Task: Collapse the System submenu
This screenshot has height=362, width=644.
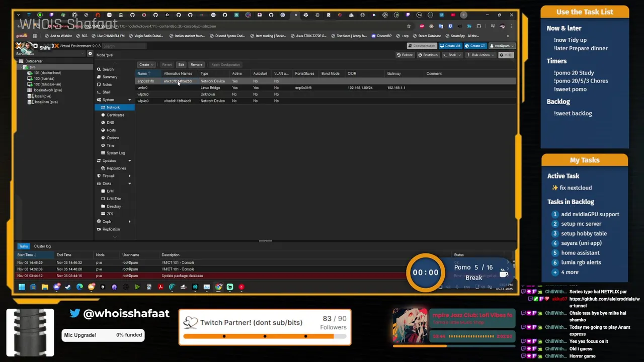Action: point(130,100)
